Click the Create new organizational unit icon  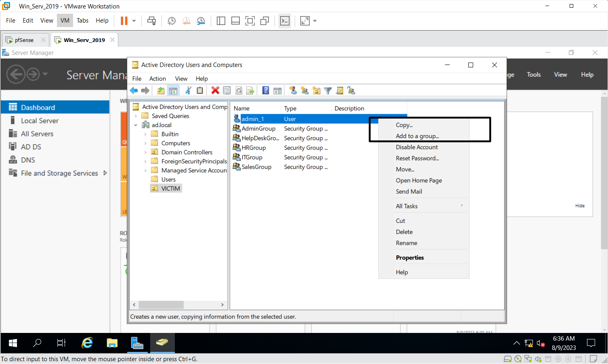[317, 90]
